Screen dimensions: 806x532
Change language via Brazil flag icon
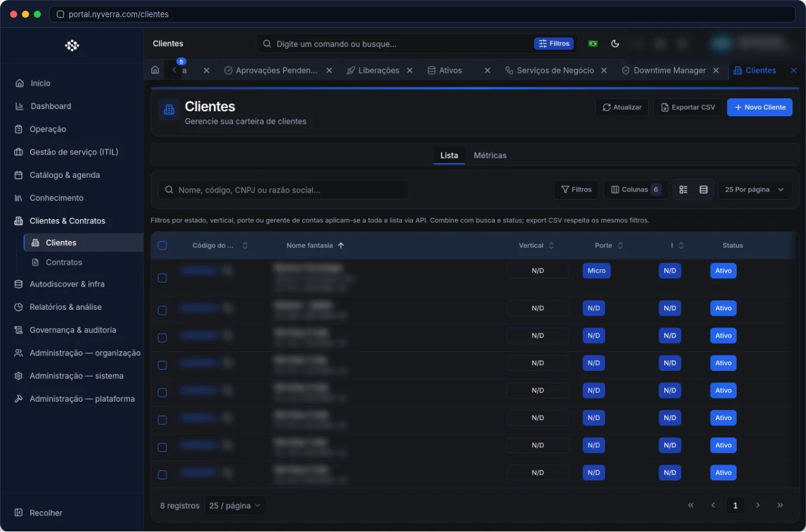pos(593,43)
